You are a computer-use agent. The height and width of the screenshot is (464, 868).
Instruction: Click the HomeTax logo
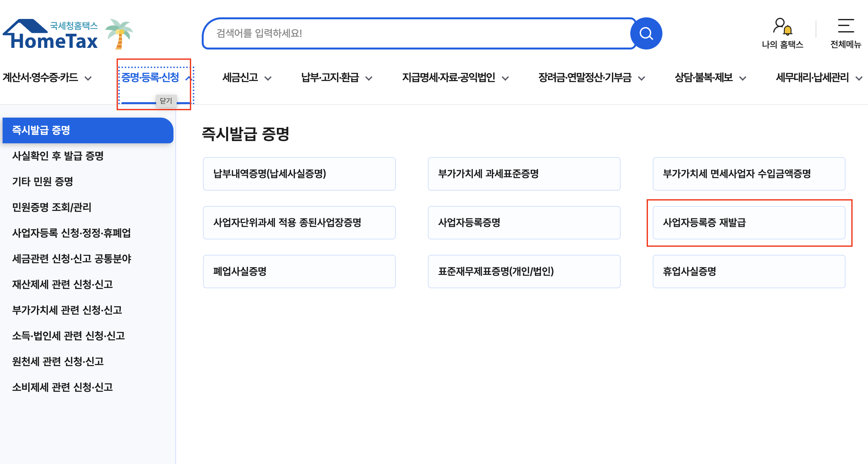50,34
